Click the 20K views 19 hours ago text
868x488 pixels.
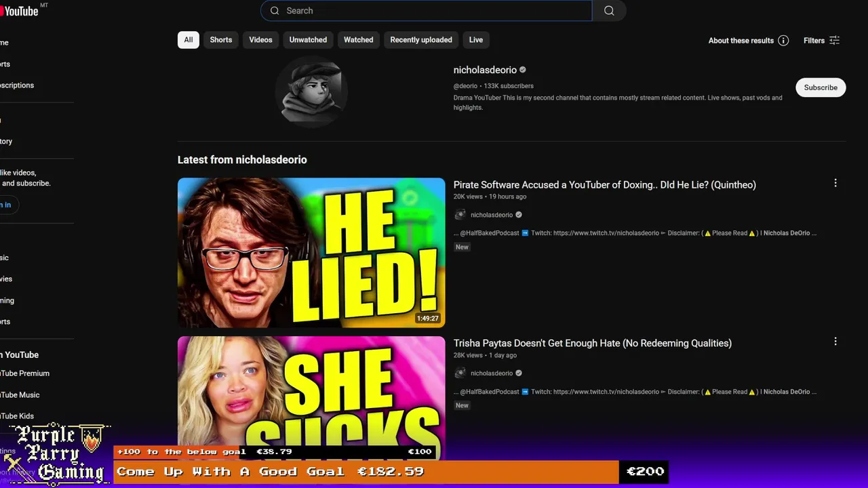click(x=490, y=197)
